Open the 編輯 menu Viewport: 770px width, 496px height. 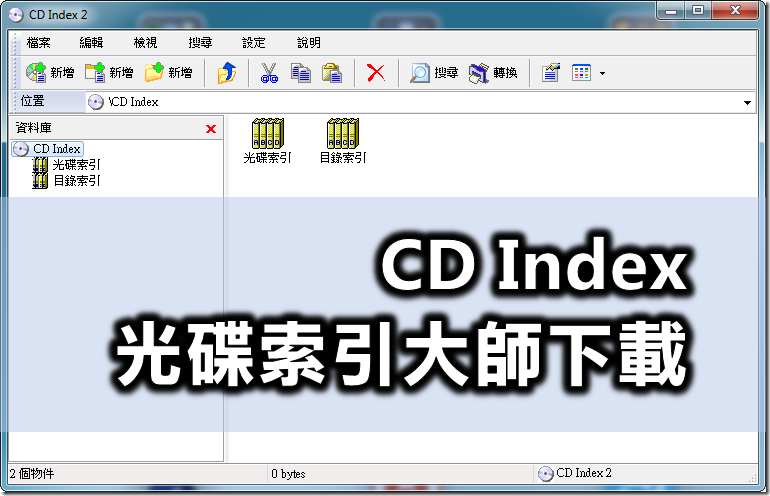[91, 43]
